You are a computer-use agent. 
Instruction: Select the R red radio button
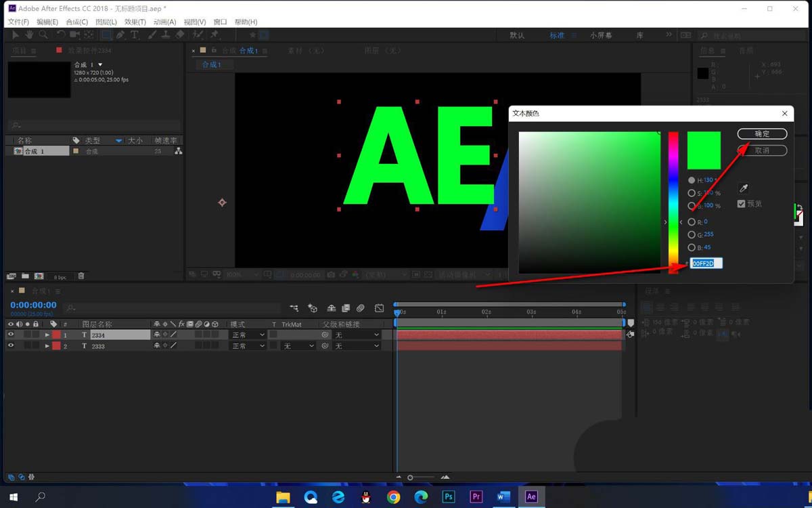692,221
